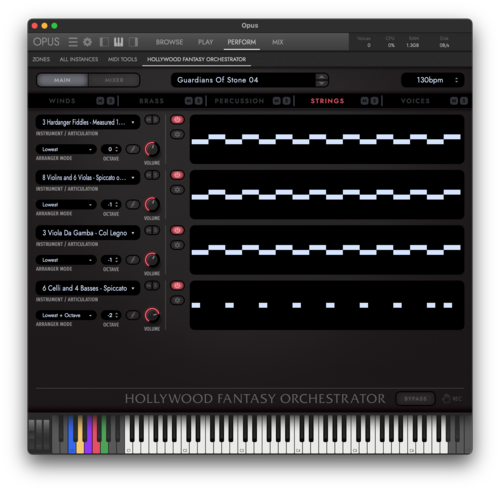Solo the Brass section with its S button
Screen dimensions: 500x491
[199, 101]
